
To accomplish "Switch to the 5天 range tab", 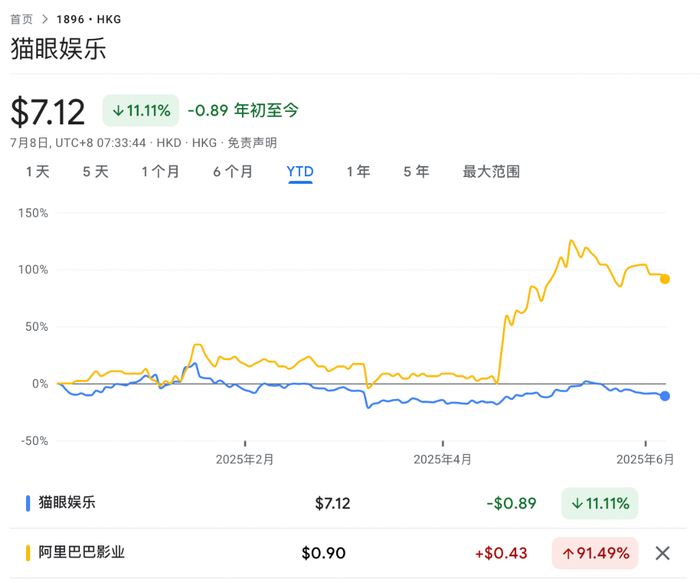I will (x=95, y=172).
